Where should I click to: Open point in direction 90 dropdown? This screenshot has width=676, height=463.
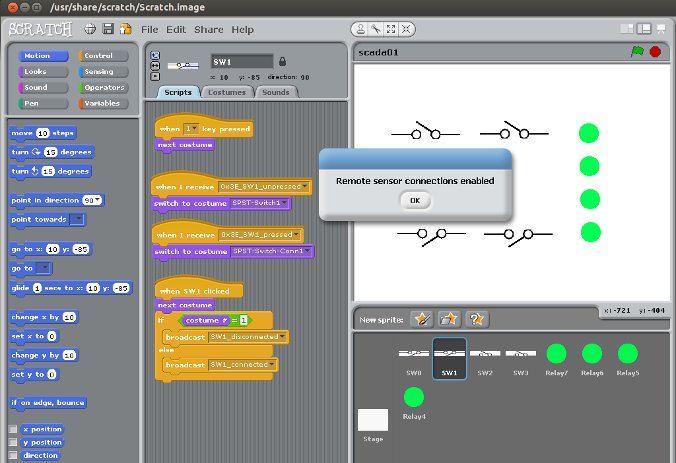(98, 200)
